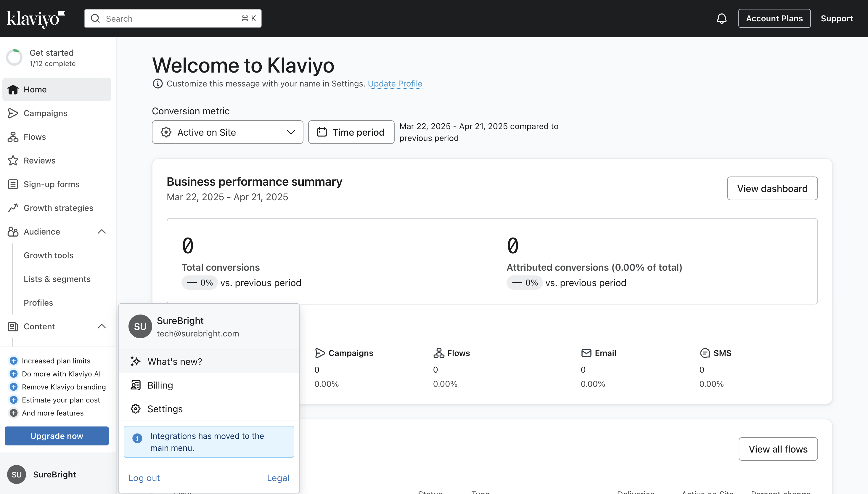Click info icon beside customize message
This screenshot has width=868, height=494.
pos(157,84)
